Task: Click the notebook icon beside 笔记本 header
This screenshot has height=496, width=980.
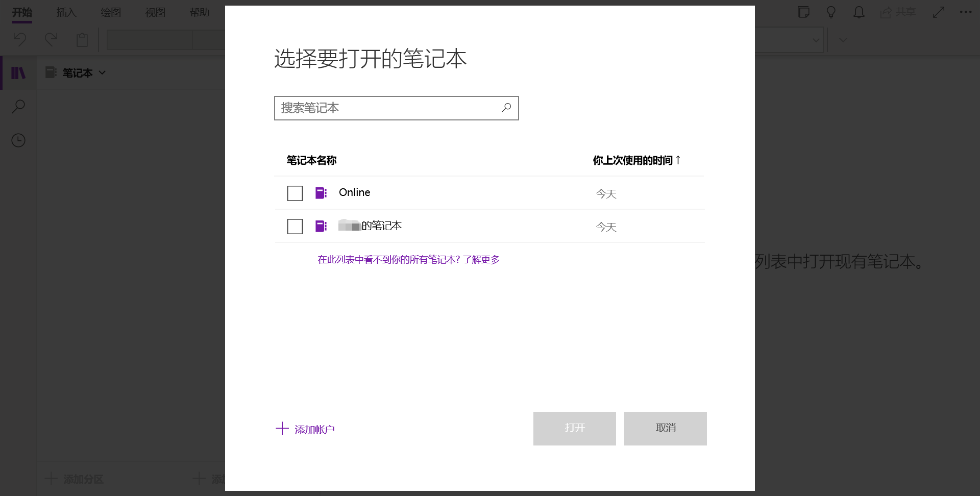Action: (x=51, y=72)
